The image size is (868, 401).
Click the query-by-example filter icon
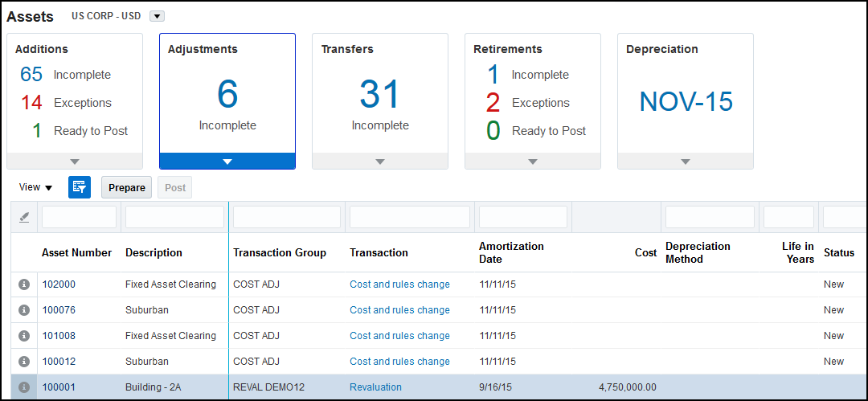click(80, 187)
